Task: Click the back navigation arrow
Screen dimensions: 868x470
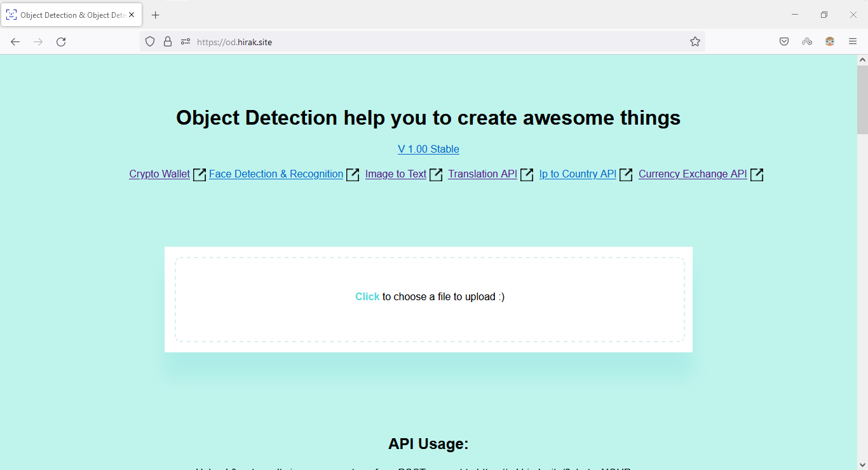Action: (15, 42)
